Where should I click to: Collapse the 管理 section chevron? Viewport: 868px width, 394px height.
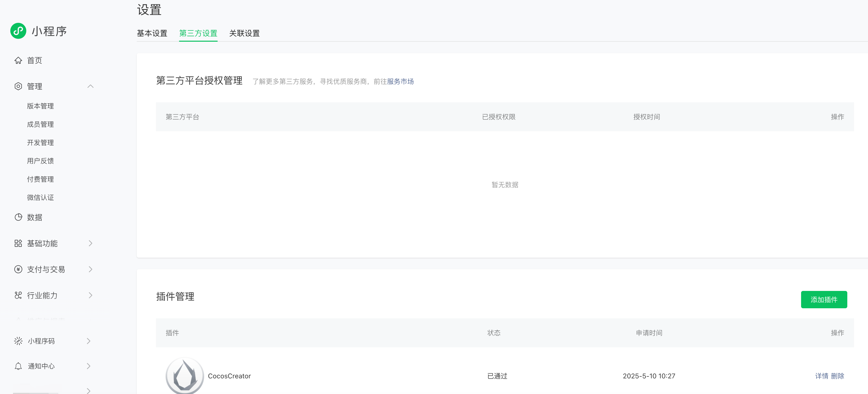(90, 86)
